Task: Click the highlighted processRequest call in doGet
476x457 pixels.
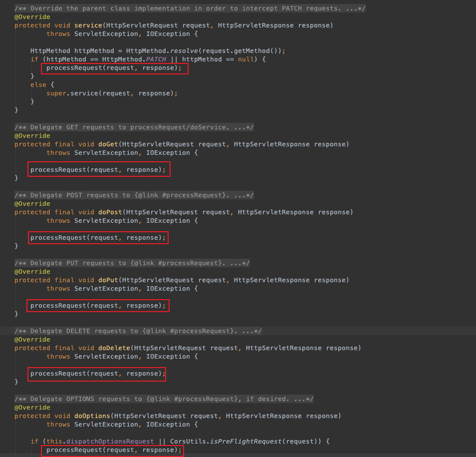Action: [98, 169]
